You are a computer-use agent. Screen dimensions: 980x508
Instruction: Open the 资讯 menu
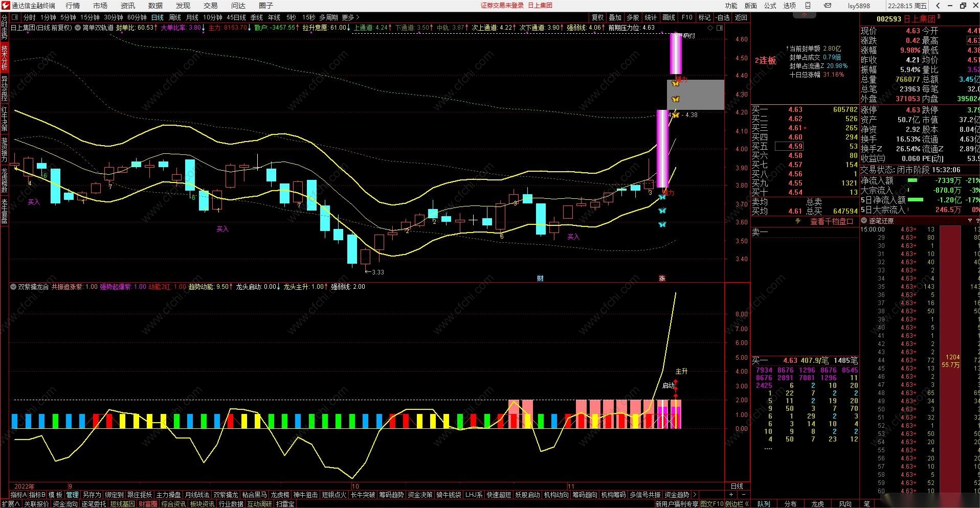point(128,6)
